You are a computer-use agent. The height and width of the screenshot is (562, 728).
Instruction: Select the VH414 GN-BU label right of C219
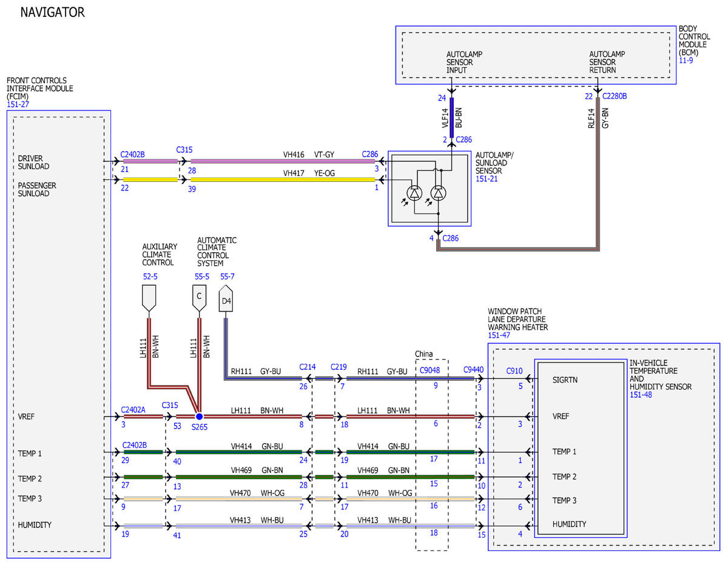[x=383, y=446]
